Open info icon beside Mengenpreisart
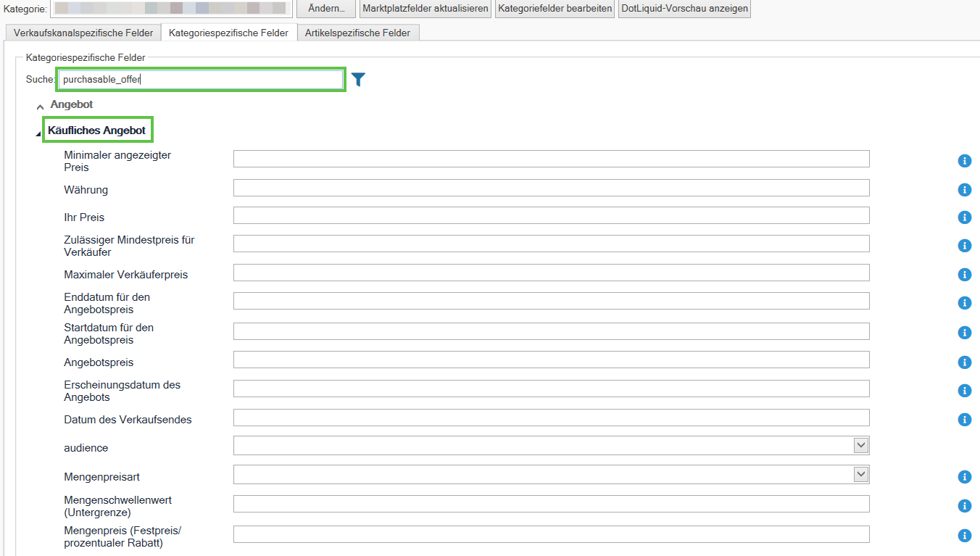The height and width of the screenshot is (556, 980). point(964,477)
